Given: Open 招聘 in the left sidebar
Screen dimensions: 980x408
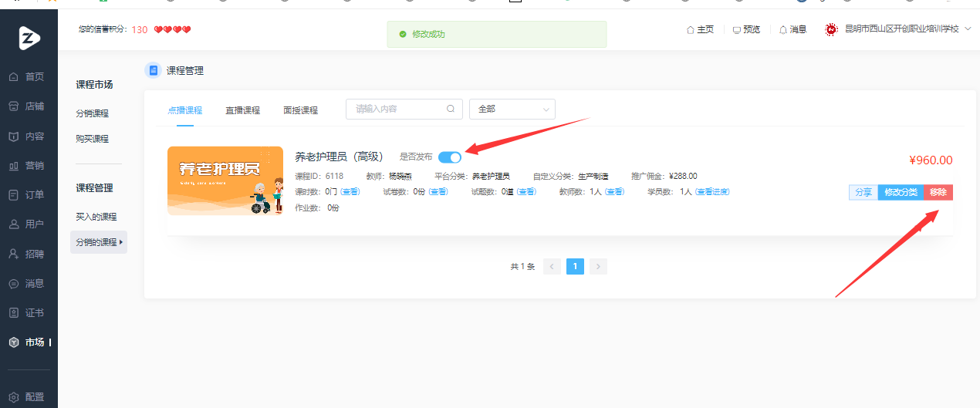Looking at the screenshot, I should (28, 254).
